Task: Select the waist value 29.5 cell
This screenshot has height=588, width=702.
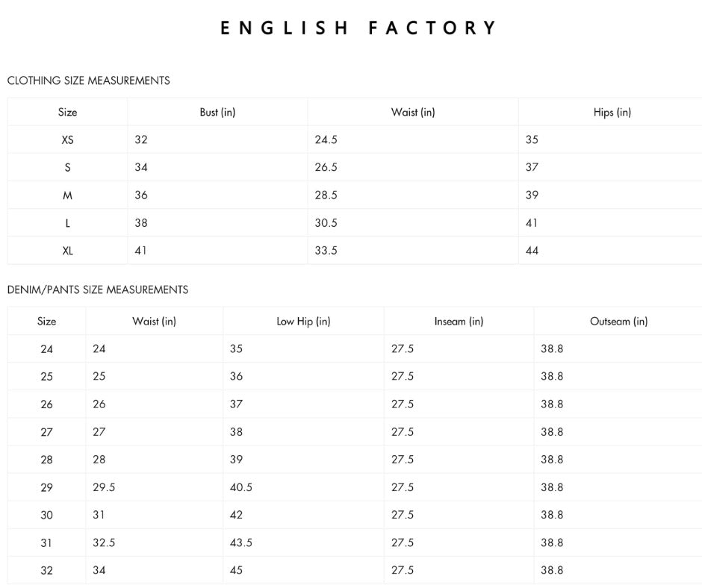Action: click(104, 487)
